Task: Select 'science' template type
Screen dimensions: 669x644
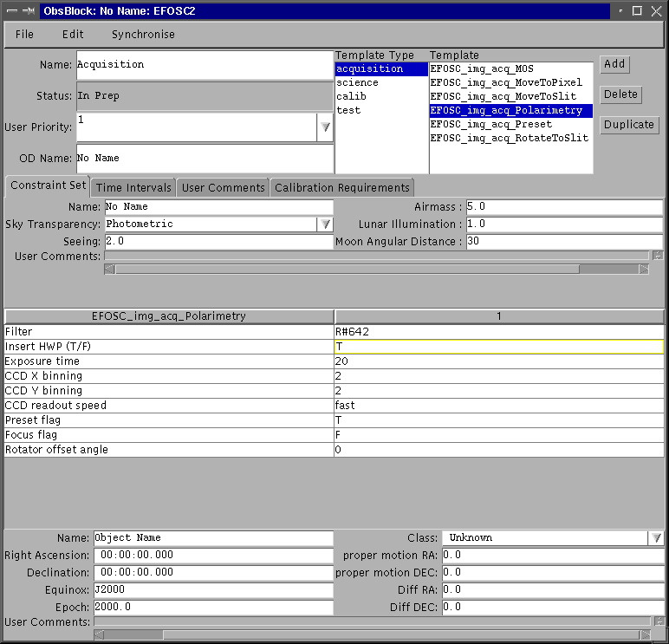Action: pos(381,83)
